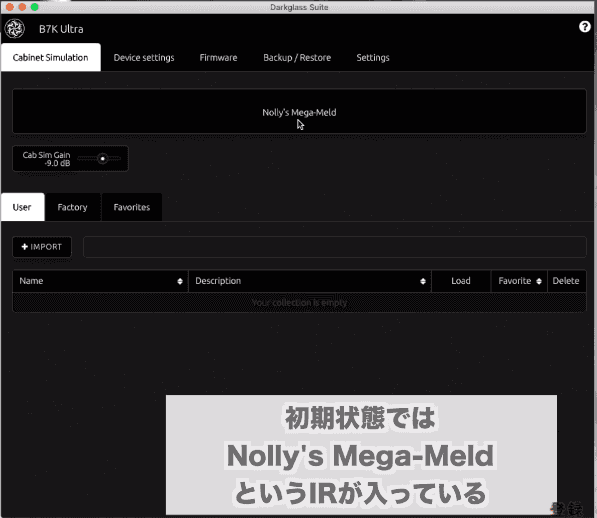Image resolution: width=597 pixels, height=518 pixels.
Task: Open the help question mark icon
Action: tap(584, 27)
